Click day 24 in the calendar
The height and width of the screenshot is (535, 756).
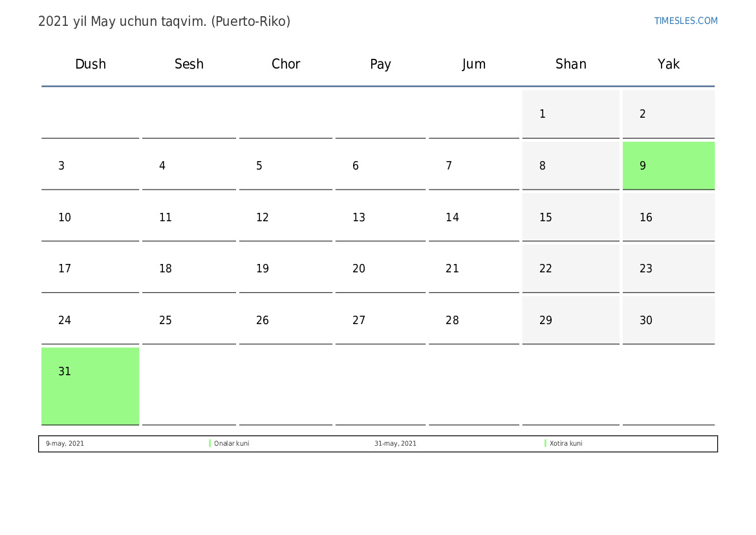point(90,320)
